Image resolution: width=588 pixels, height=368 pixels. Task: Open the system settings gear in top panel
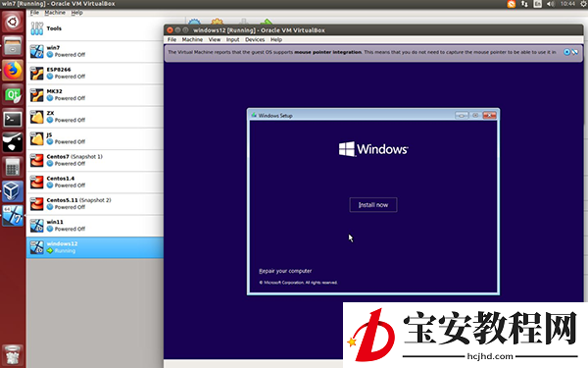(x=584, y=4)
